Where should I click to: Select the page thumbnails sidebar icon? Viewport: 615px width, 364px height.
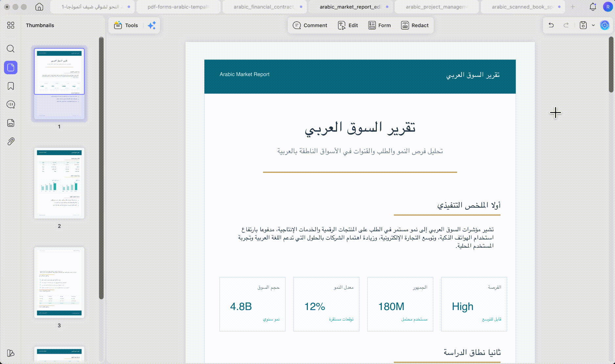coord(11,67)
